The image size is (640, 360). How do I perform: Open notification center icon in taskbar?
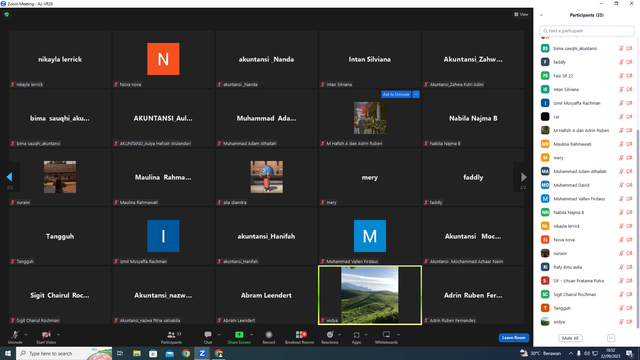(x=630, y=353)
